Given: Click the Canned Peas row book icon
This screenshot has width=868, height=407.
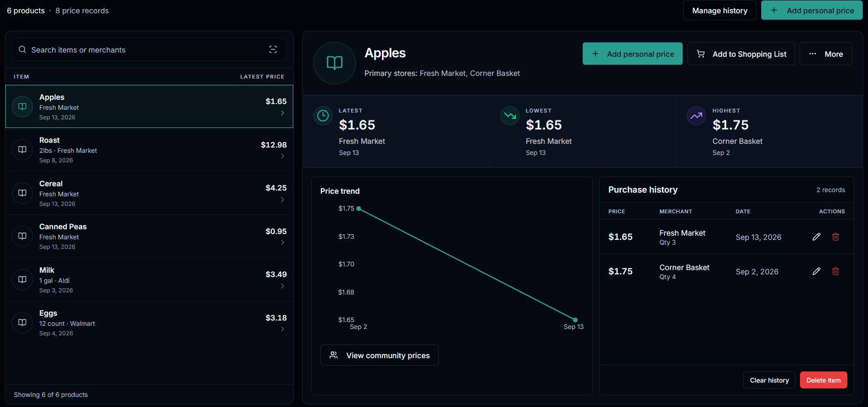Looking at the screenshot, I should [22, 236].
